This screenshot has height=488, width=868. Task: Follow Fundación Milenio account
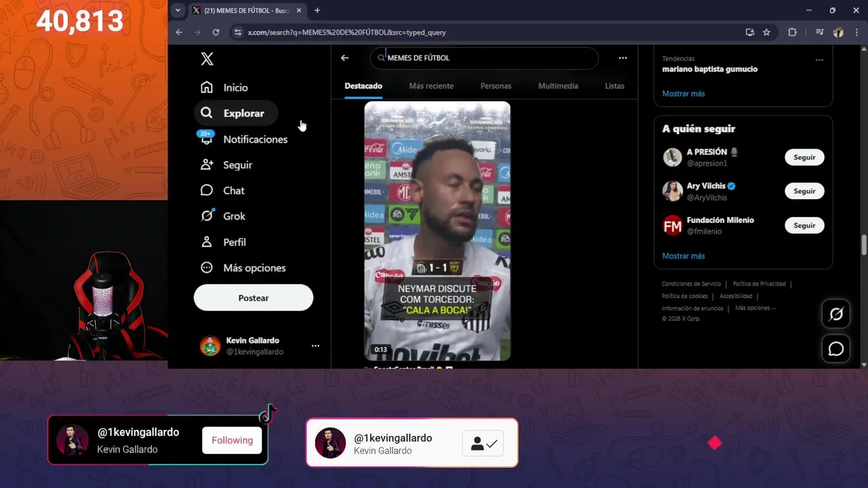click(804, 226)
